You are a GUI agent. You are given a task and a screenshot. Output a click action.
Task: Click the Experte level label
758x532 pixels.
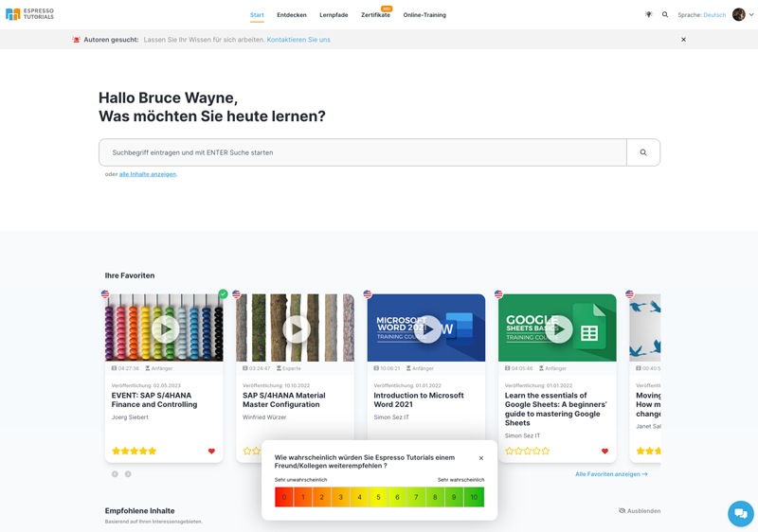click(289, 368)
